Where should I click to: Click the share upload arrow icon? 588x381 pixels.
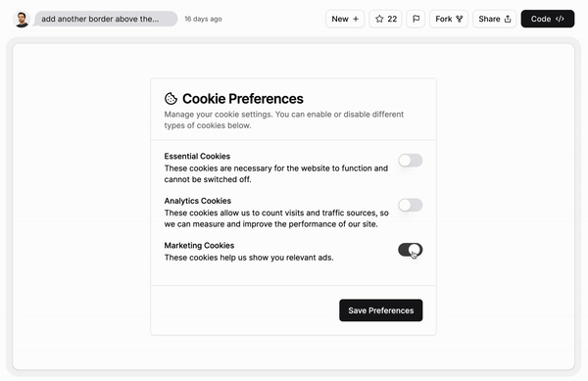pyautogui.click(x=508, y=19)
